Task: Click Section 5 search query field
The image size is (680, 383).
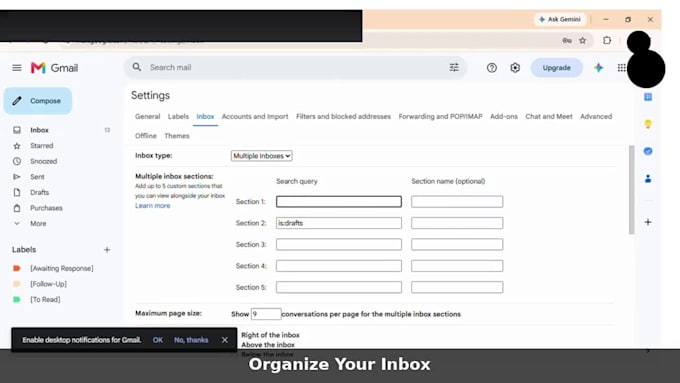Action: (339, 287)
